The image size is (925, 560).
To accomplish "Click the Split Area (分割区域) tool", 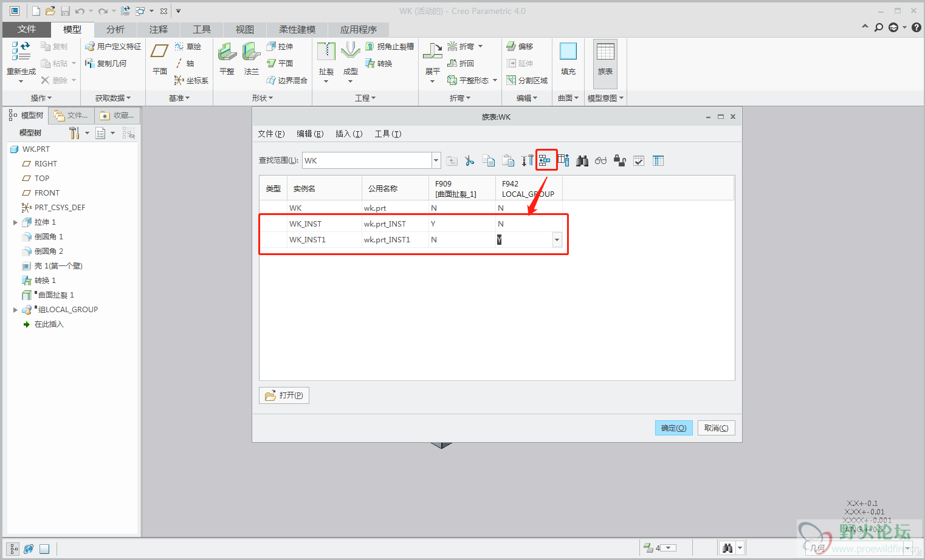I will 527,80.
